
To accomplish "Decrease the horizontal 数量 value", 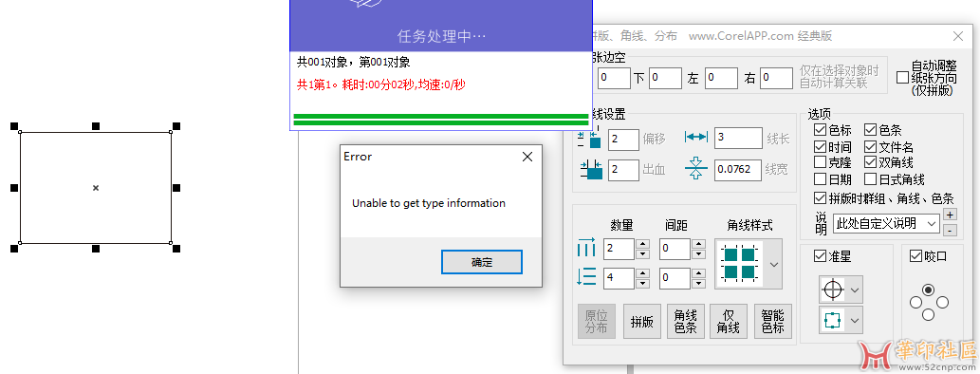I will tap(641, 253).
